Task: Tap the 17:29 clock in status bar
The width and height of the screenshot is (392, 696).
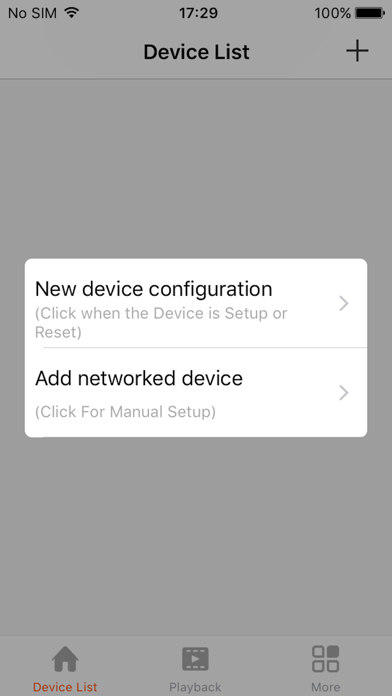Action: (x=198, y=13)
